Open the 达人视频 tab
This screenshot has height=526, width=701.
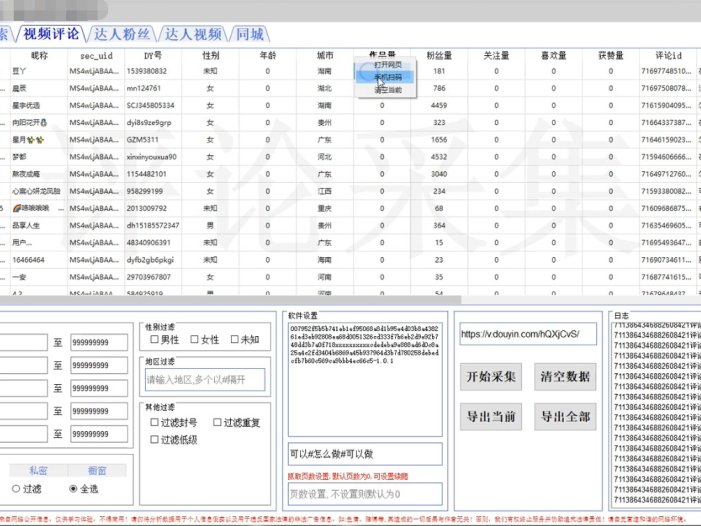[x=193, y=34]
